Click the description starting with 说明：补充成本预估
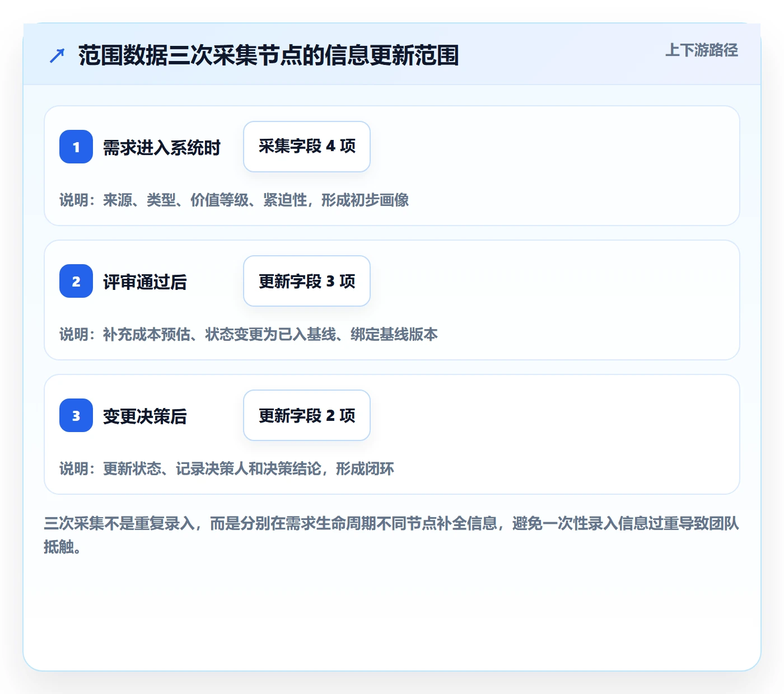Viewport: 784px width, 694px height. coord(249,334)
